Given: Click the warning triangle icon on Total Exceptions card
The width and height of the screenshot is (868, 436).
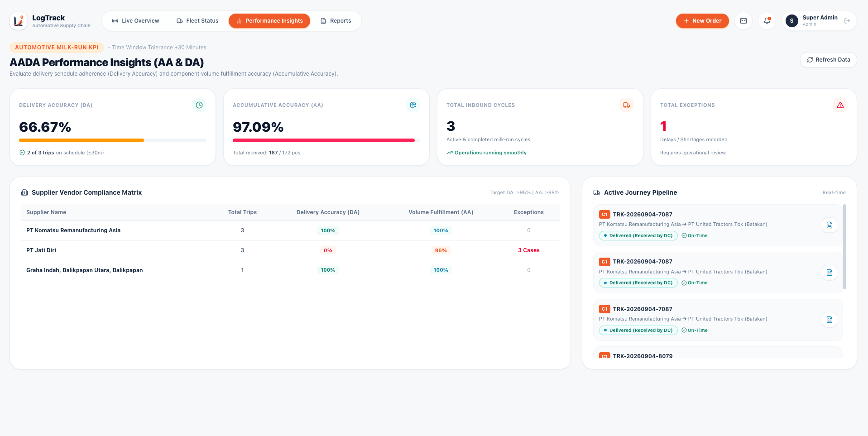Looking at the screenshot, I should [840, 105].
